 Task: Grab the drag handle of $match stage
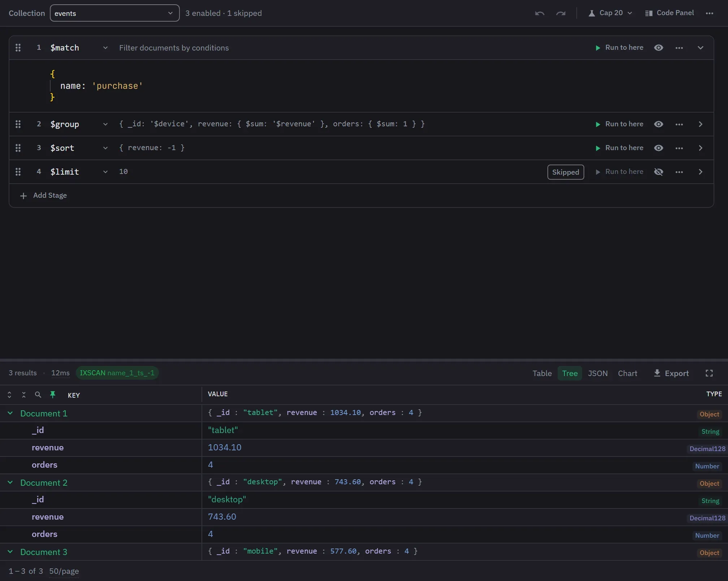point(18,48)
